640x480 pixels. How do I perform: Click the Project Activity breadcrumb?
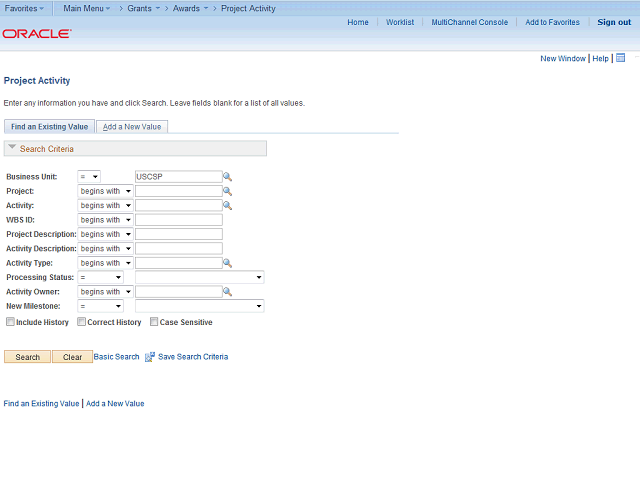[x=248, y=8]
